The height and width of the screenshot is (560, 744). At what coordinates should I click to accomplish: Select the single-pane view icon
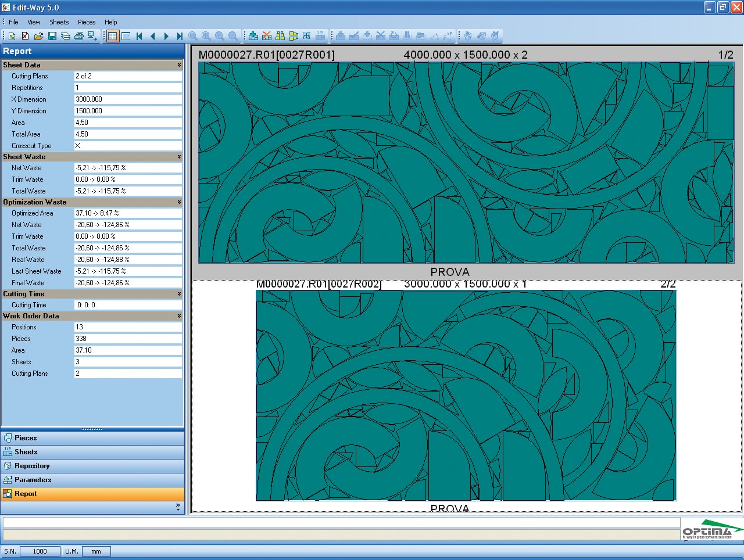126,36
